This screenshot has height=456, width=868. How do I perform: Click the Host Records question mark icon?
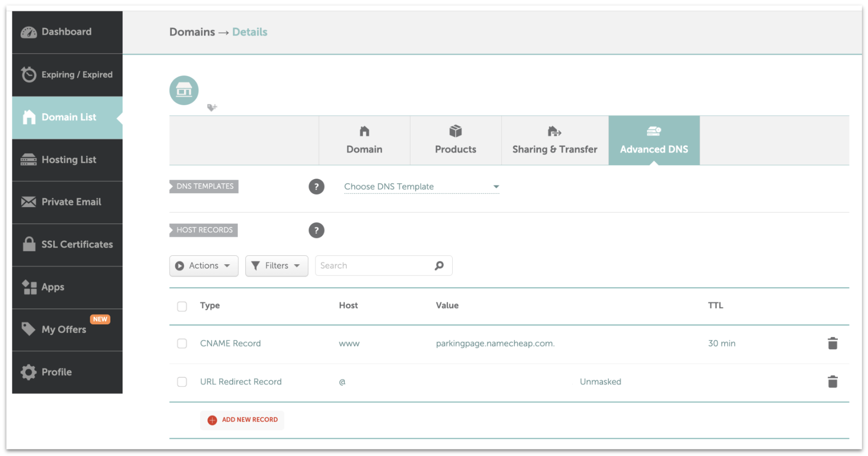pyautogui.click(x=317, y=230)
